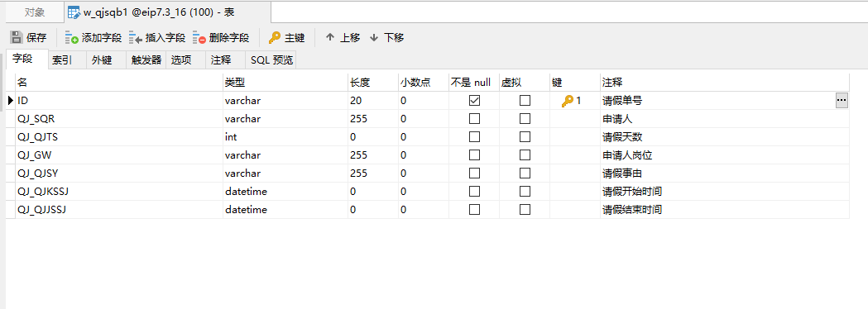This screenshot has height=309, width=868.
Task: Uncheck the Not Null checkbox for ID
Action: click(474, 101)
